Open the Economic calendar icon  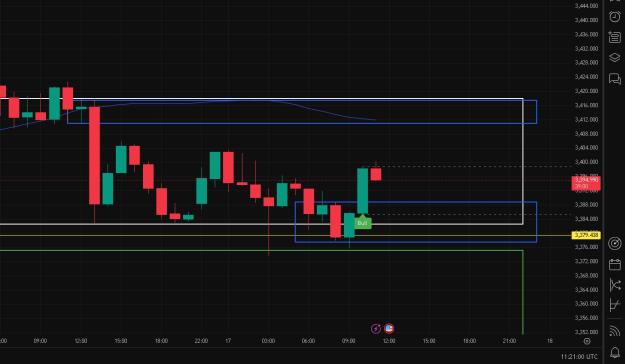tap(615, 264)
